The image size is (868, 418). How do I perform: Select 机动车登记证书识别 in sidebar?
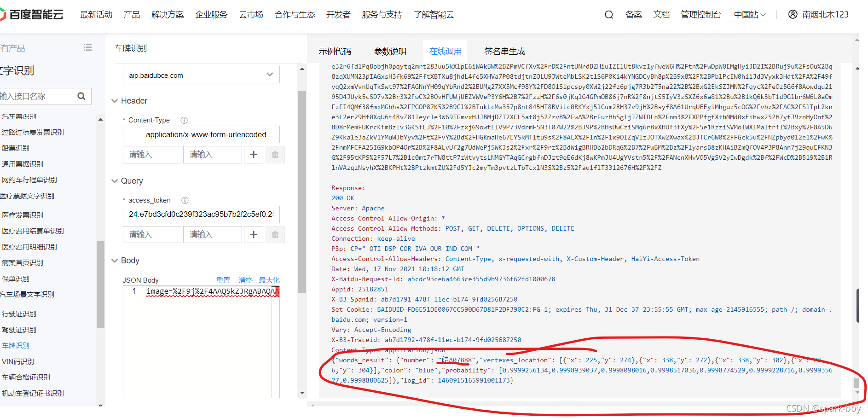pos(33,394)
